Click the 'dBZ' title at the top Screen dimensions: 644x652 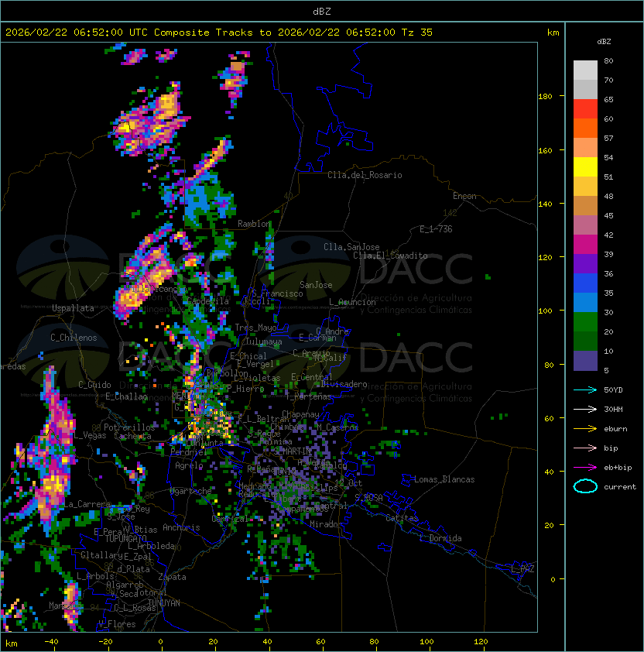pyautogui.click(x=322, y=12)
